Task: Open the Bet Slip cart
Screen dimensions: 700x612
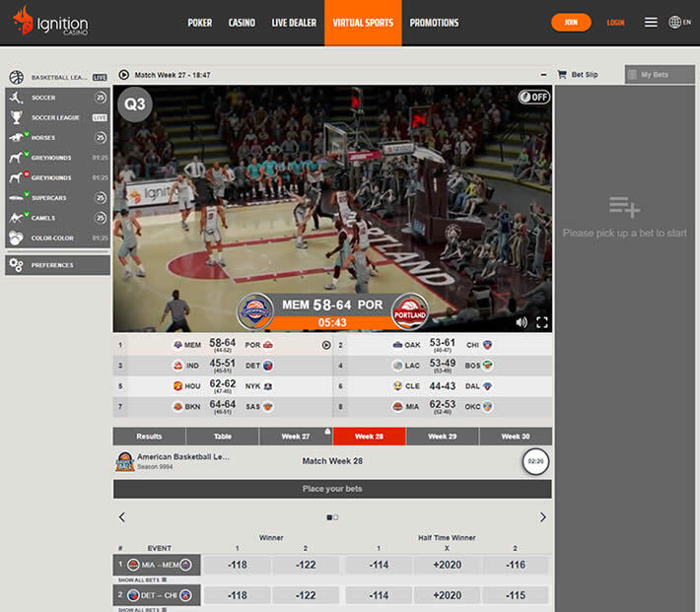Action: tap(577, 75)
